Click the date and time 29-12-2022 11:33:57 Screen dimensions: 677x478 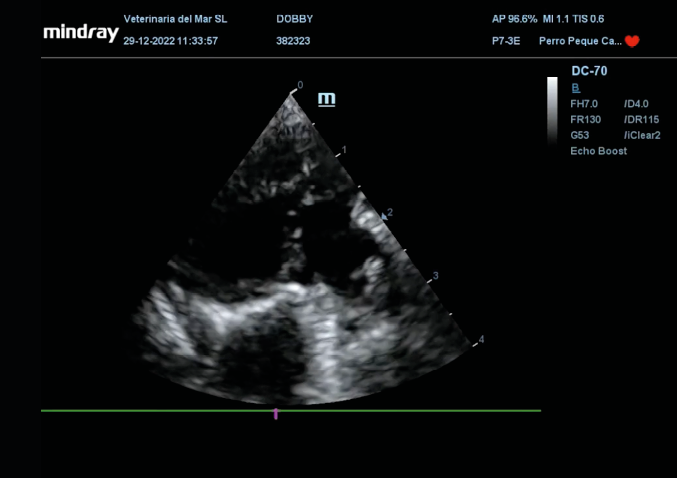[171, 41]
